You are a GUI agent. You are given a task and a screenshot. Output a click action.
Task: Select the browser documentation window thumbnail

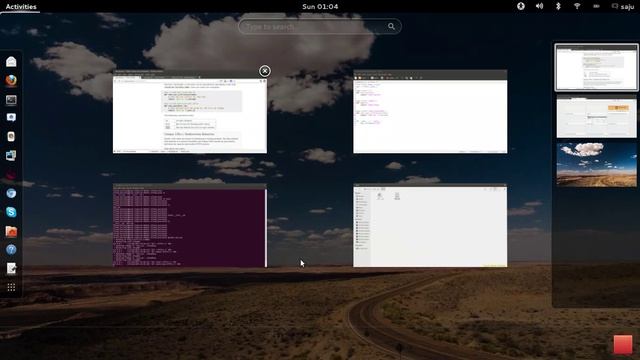[190, 112]
